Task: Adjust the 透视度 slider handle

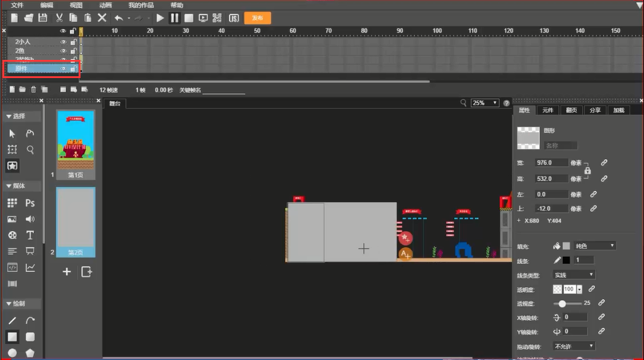Action: pos(562,304)
